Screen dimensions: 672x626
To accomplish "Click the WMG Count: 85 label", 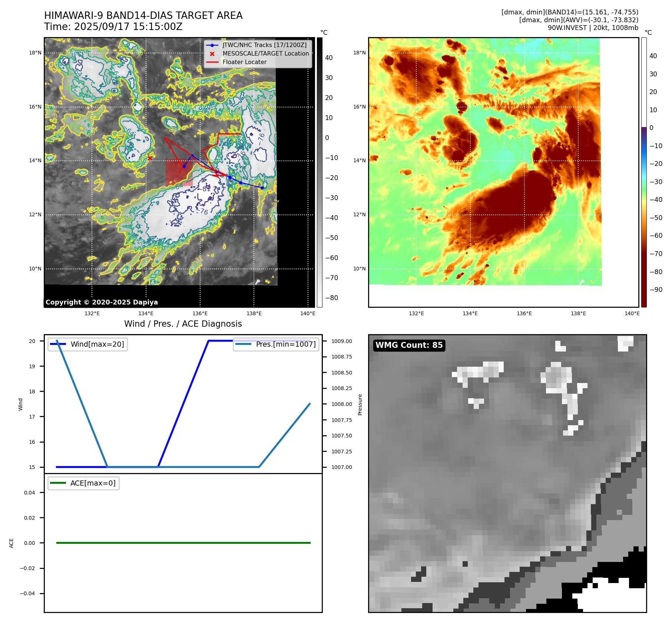I will point(409,345).
